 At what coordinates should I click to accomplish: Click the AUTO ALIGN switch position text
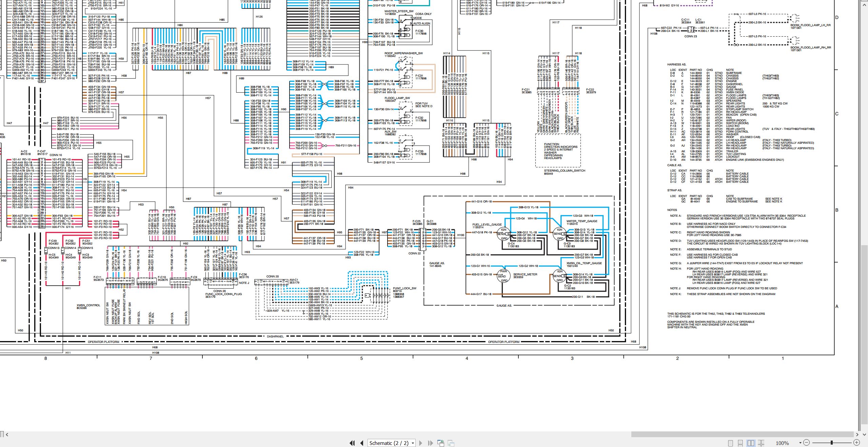click(x=421, y=23)
